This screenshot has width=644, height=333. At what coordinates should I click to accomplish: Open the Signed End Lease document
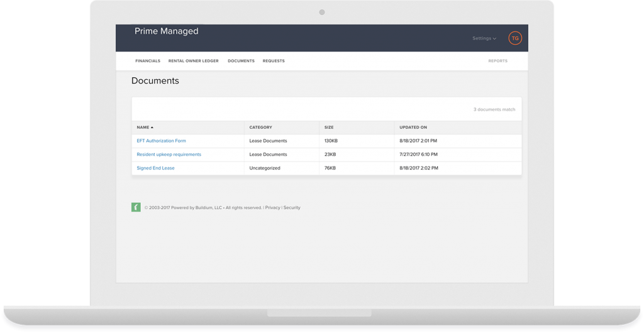click(x=155, y=168)
